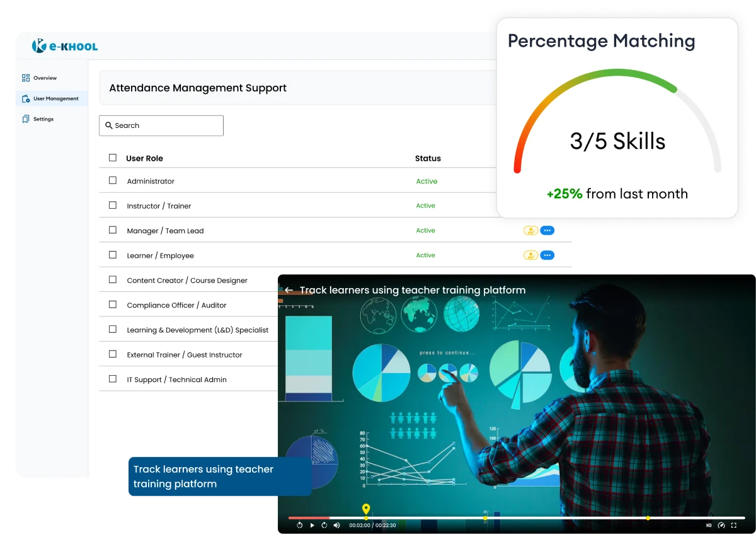Image resolution: width=756 pixels, height=534 pixels.
Task: Enter fullscreen mode in the video player
Action: (x=733, y=525)
